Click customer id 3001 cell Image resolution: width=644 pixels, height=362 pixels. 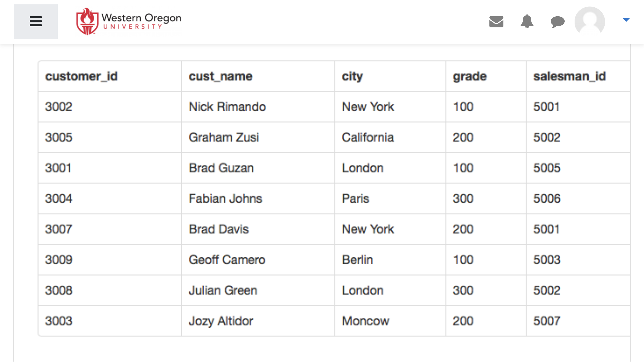(x=110, y=168)
